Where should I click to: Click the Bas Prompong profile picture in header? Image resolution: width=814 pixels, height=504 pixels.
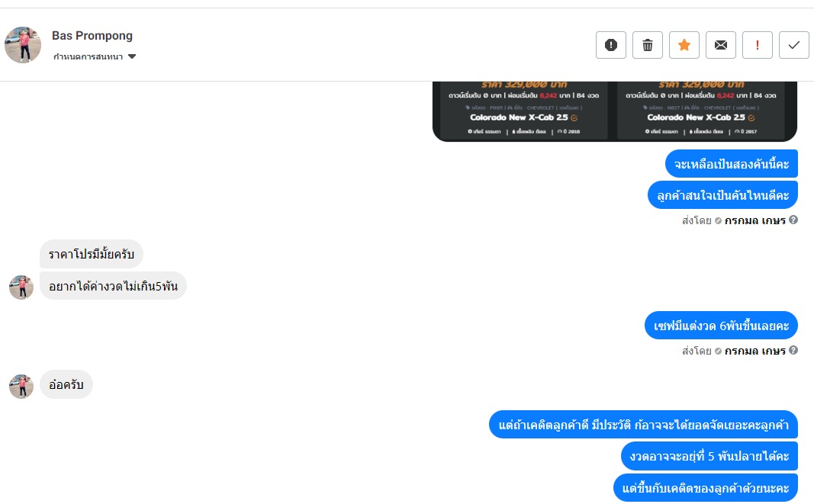pos(23,45)
